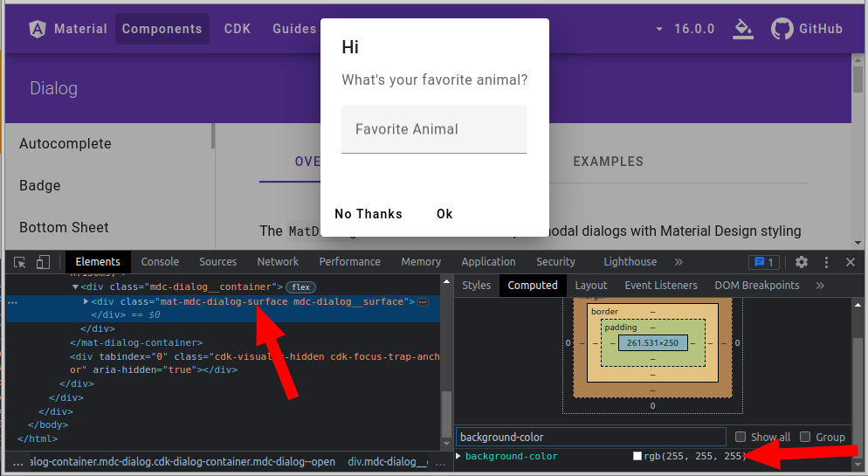Open the Memory tab
Screen dimensions: 868x476
point(421,262)
